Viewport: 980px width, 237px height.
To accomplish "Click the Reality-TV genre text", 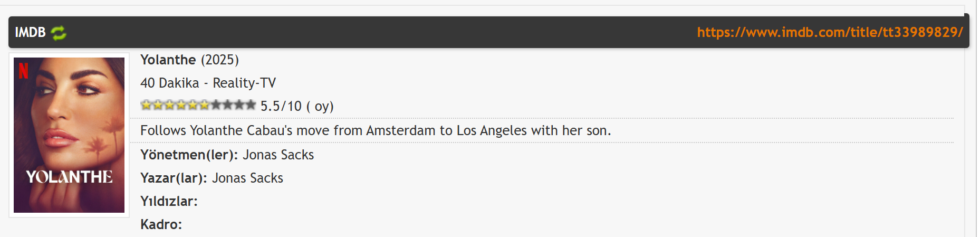I will (244, 83).
